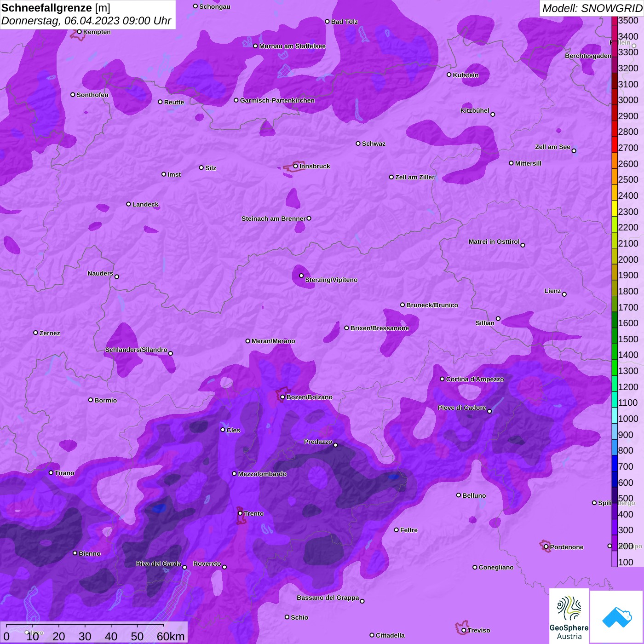Click the Matrei in Osttirol location dot

pos(523,245)
